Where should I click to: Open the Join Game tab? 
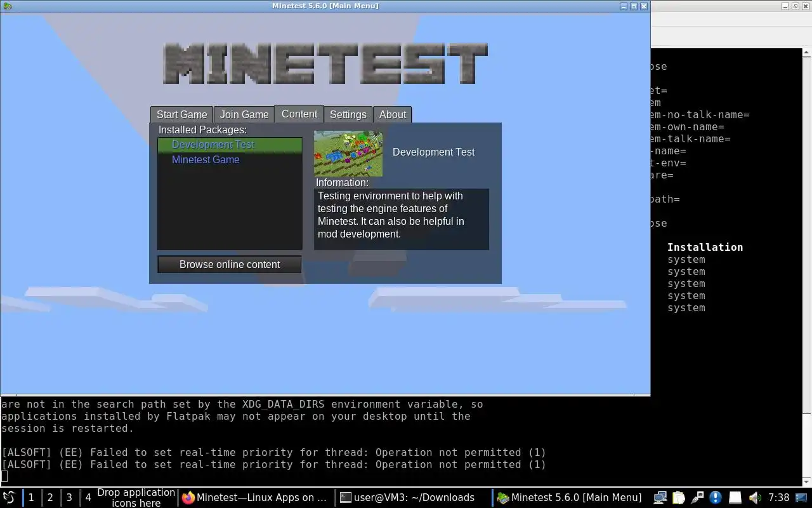click(244, 114)
